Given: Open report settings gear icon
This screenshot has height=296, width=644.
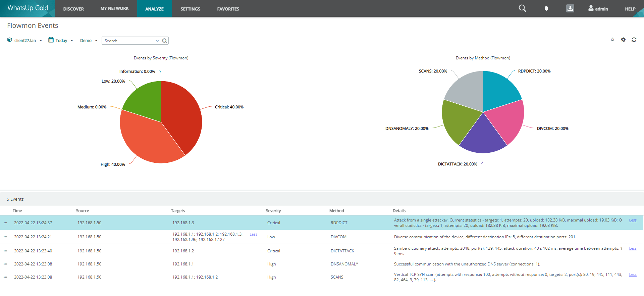Looking at the screenshot, I should (x=623, y=40).
